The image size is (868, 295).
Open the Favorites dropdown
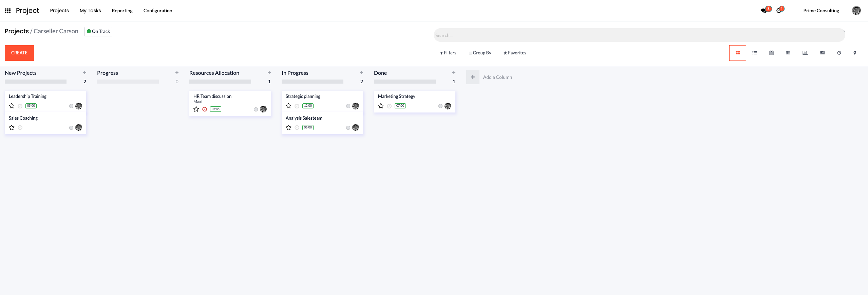515,53
